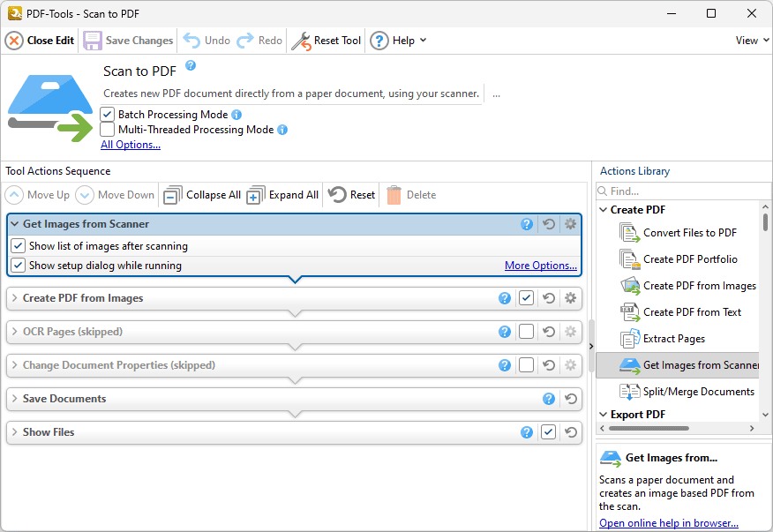Click the Reset button in actions toolbar
This screenshot has width=773, height=532.
(x=351, y=195)
